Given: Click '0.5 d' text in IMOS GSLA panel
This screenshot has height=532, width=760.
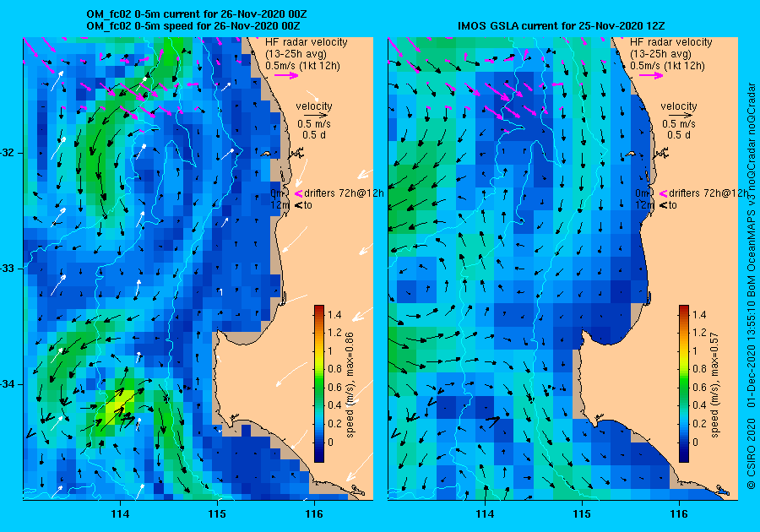Looking at the screenshot, I should pyautogui.click(x=679, y=135).
